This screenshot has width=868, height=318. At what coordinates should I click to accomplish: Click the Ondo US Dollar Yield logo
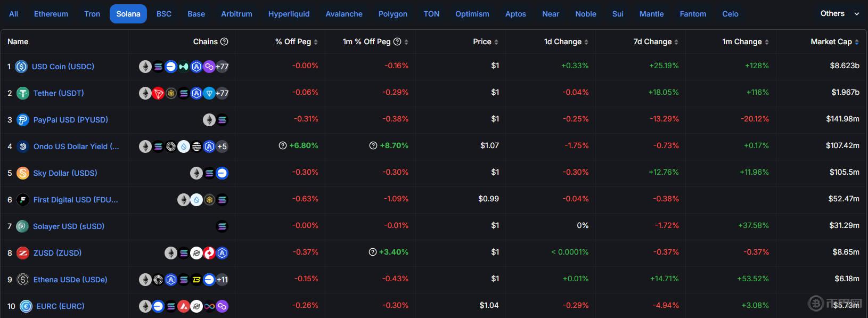(22, 146)
